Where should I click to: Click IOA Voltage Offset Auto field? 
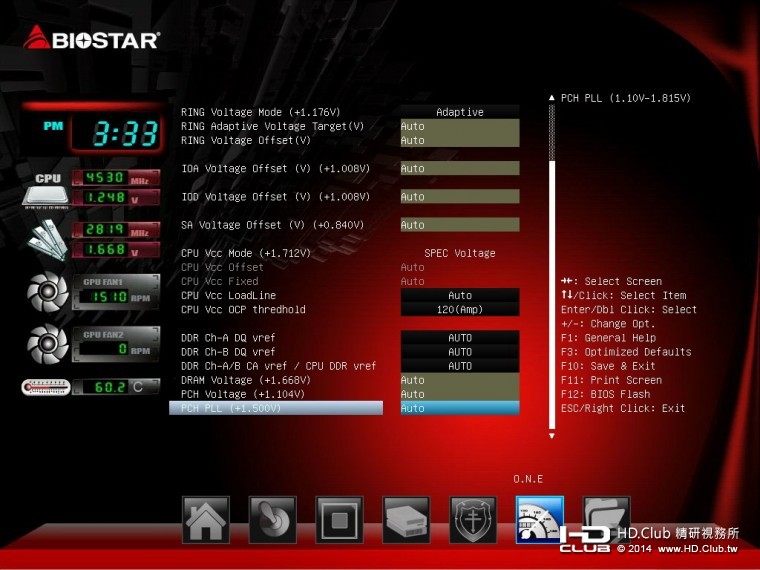pos(459,168)
